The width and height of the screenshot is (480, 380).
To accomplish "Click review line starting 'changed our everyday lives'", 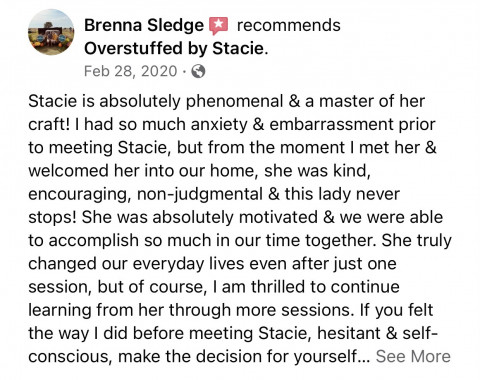I will [212, 264].
